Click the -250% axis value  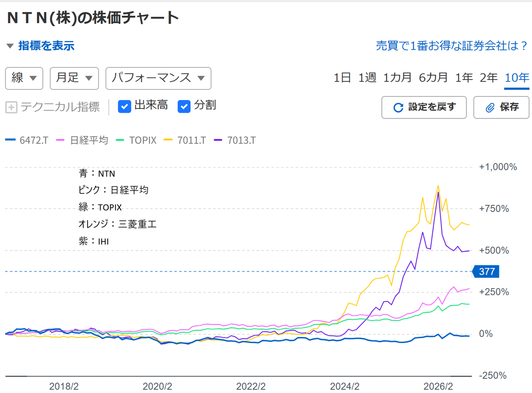pyautogui.click(x=493, y=376)
